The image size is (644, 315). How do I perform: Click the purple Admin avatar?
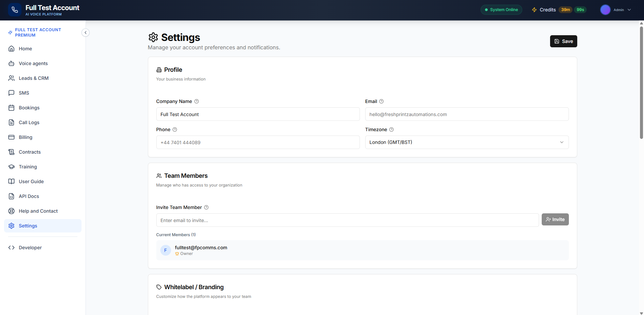[605, 10]
